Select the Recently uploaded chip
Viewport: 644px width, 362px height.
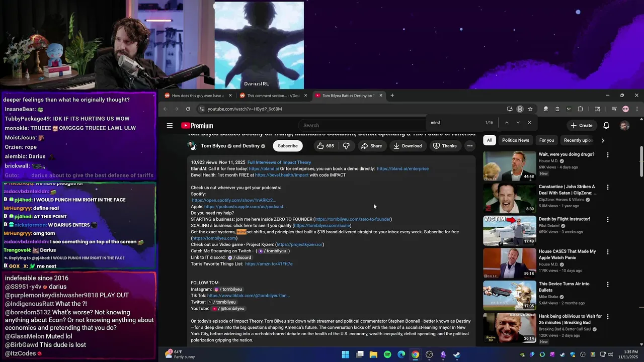click(578, 140)
